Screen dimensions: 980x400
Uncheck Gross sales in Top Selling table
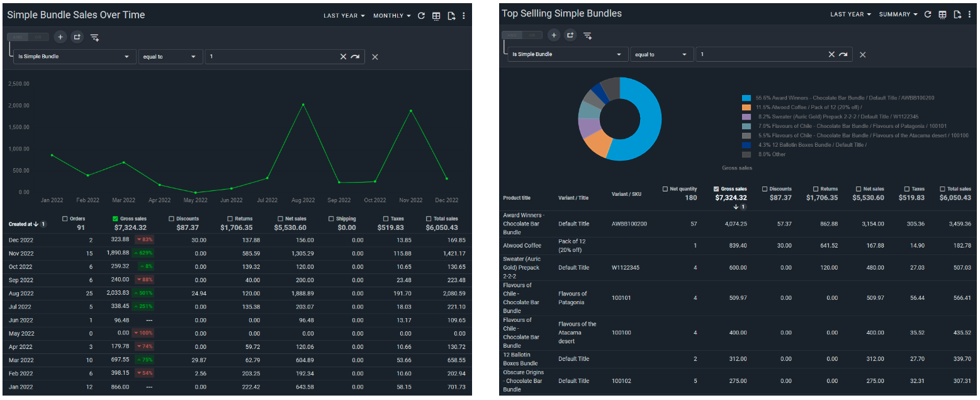tap(716, 189)
